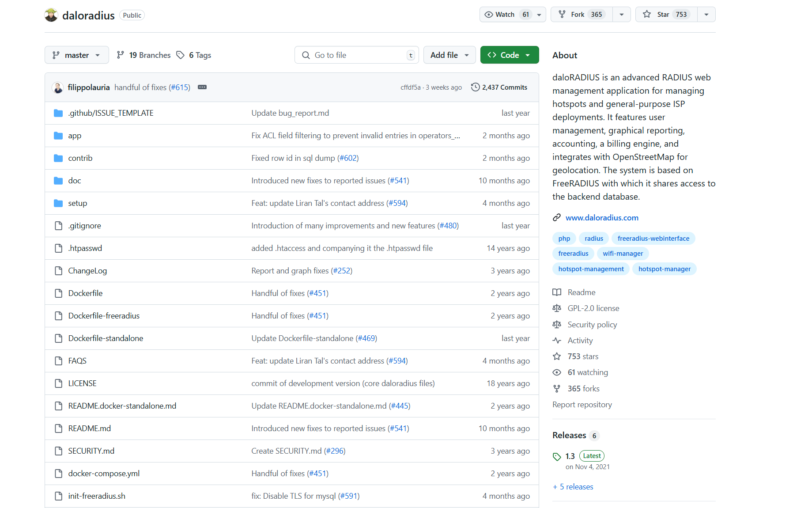812x508 pixels.
Task: Open the daloradius repository name link
Action: pyautogui.click(x=88, y=15)
